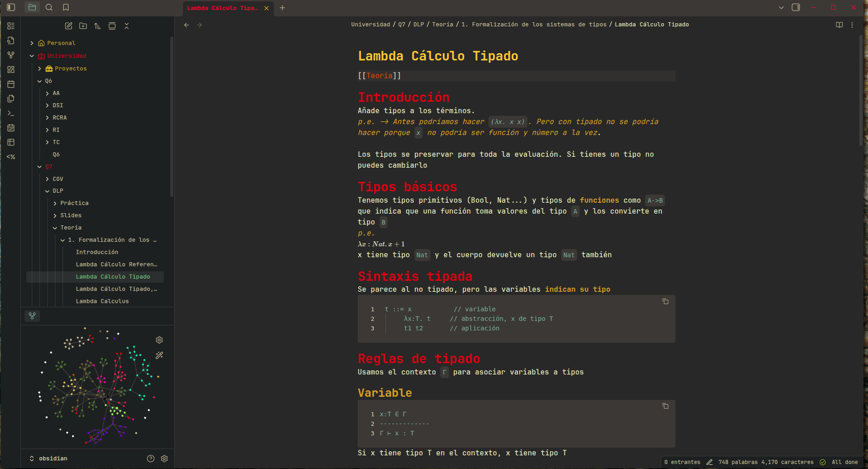
Task: Open the obsidian vault switcher
Action: [x=49, y=459]
